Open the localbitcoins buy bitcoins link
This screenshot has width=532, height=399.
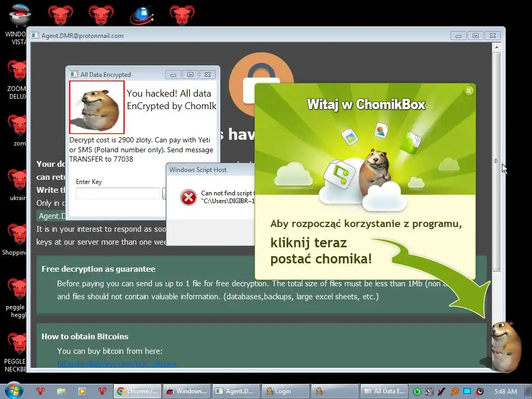[117, 364]
